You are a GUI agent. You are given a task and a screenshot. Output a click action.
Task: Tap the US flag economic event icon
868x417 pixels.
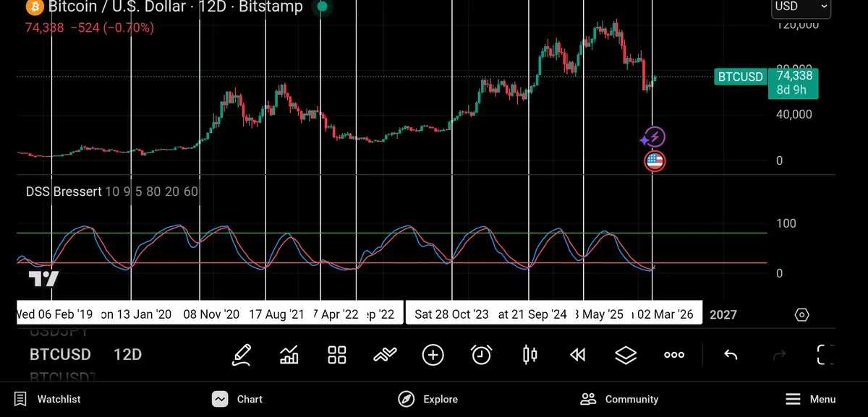click(655, 161)
